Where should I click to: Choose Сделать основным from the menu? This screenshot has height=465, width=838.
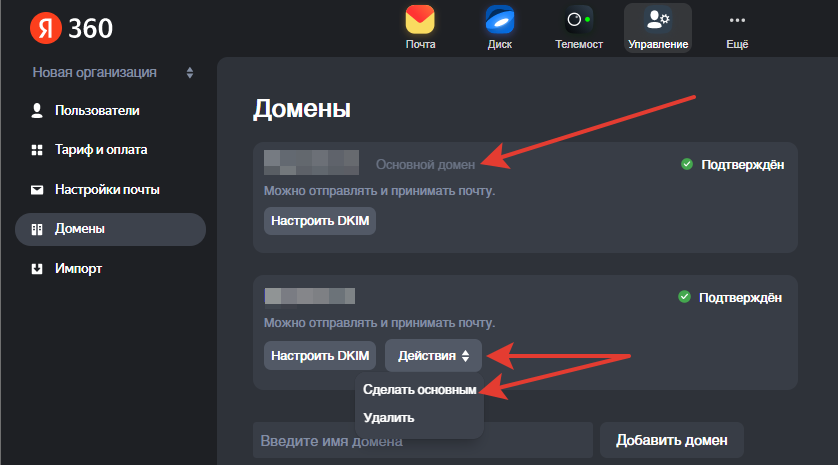[420, 390]
